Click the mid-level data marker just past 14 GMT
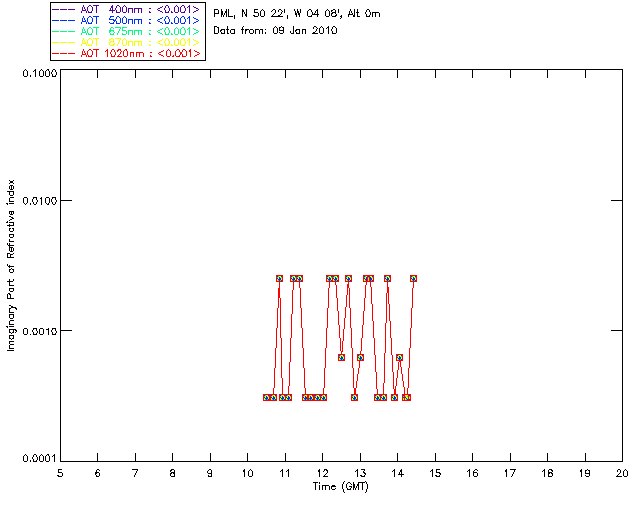 [400, 357]
